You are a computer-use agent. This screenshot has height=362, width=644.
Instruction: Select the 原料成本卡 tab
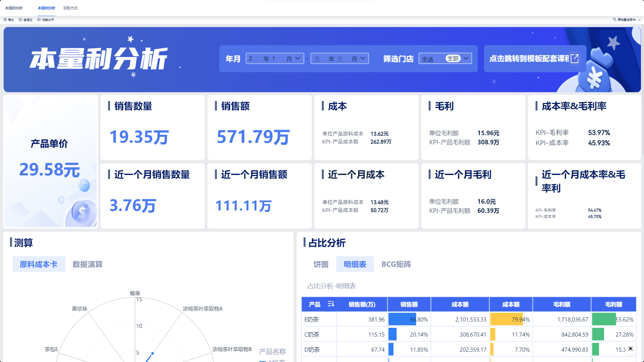coord(39,264)
